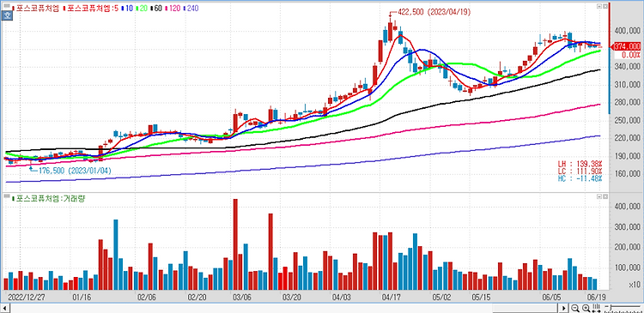Select the 5-day moving average legend
The width and height of the screenshot is (644, 313).
(x=91, y=9)
